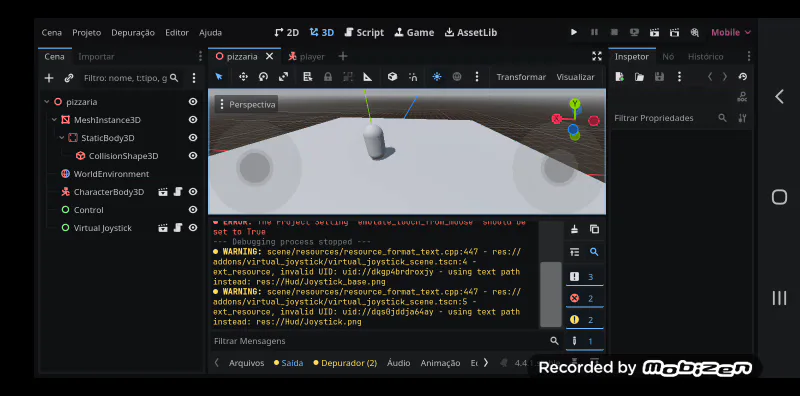This screenshot has height=396, width=800.
Task: Enable Movie Maker mode icon
Action: click(694, 32)
